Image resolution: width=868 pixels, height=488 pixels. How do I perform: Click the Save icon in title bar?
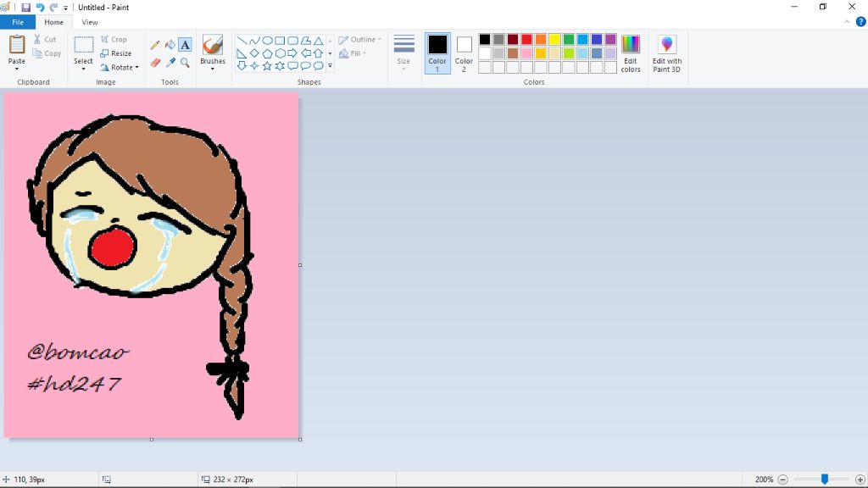(26, 7)
